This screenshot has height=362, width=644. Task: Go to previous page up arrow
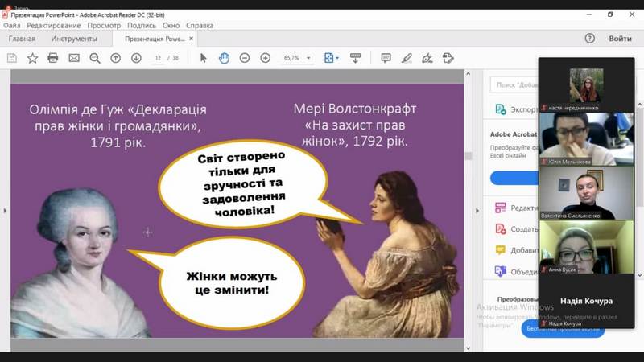116,58
